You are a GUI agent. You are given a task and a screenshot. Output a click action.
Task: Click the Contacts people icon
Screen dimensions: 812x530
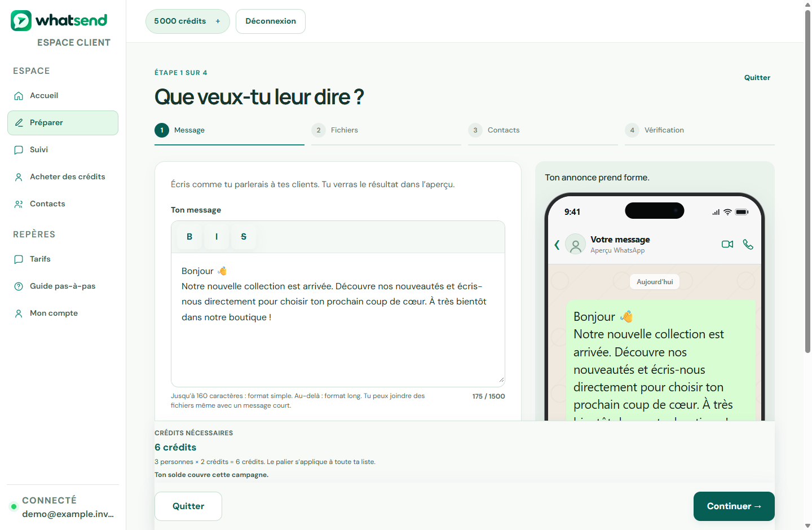(19, 204)
